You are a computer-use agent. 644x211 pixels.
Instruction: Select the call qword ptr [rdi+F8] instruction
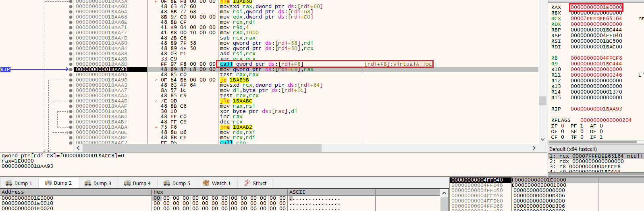(262, 64)
